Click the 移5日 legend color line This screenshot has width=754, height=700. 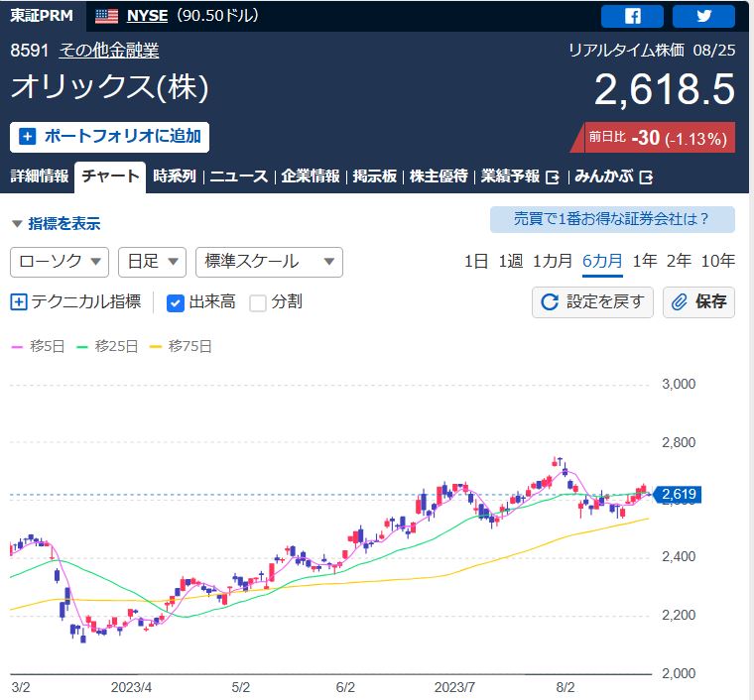17,347
